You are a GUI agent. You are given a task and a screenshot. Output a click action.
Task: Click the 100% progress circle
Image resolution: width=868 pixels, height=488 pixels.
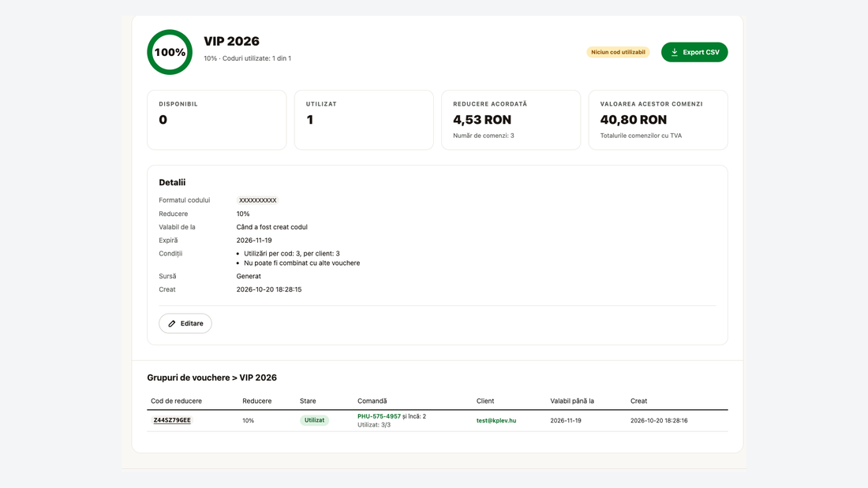coord(170,52)
